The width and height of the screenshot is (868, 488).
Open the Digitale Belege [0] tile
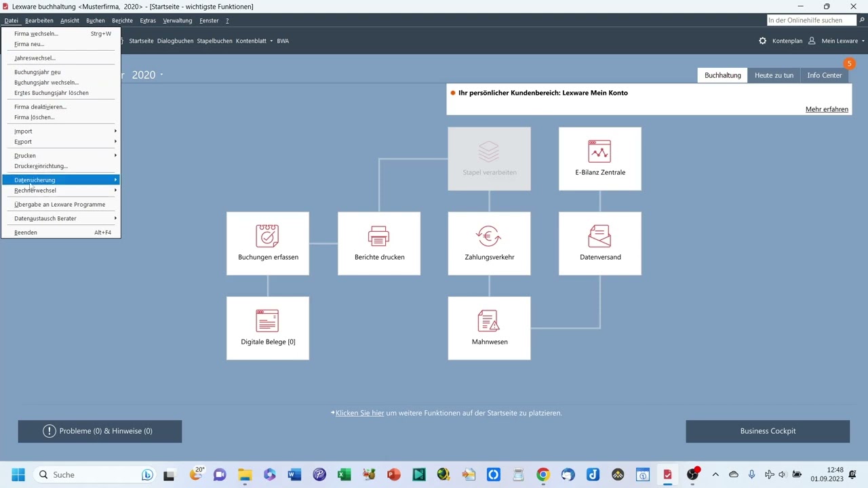(268, 328)
